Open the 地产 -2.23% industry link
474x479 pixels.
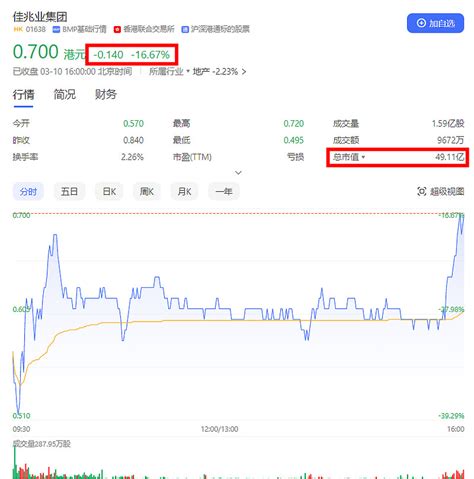click(x=219, y=71)
